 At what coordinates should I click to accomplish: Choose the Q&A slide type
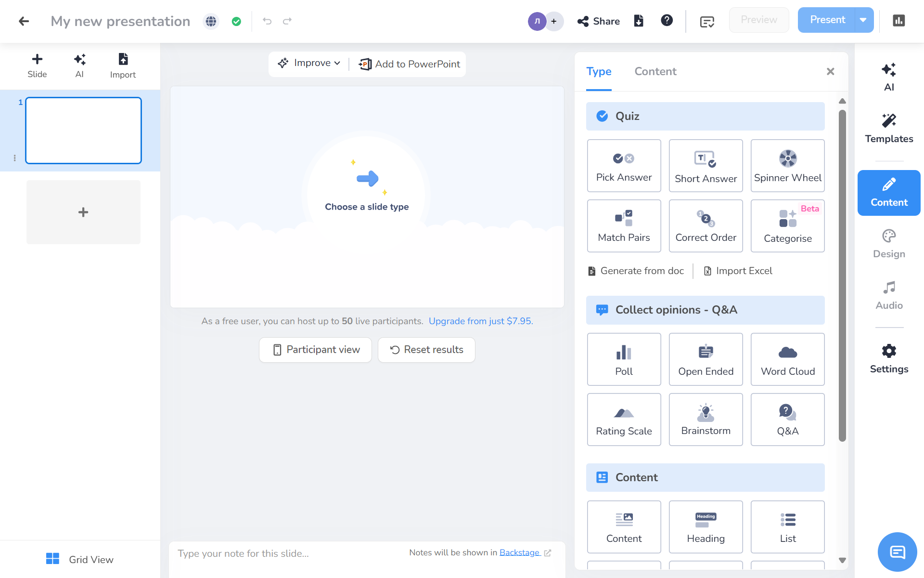[787, 420]
